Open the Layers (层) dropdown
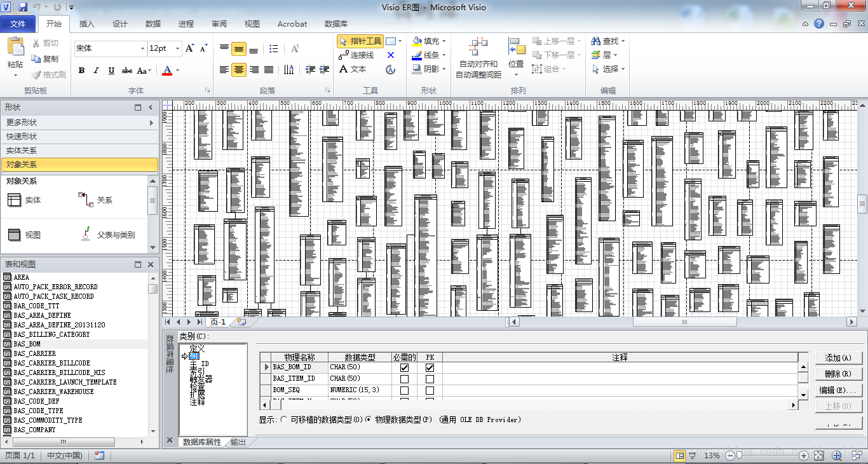The image size is (868, 464). (614, 55)
